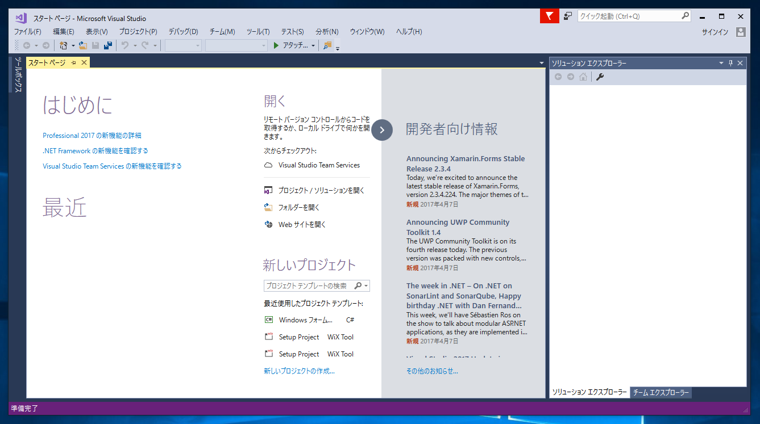Close the スタート ページ tab

[x=84, y=63]
